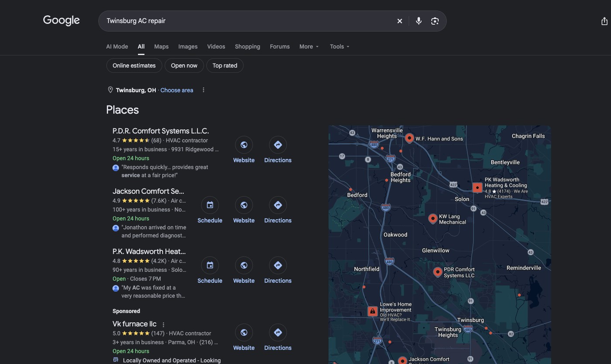Click Twinsburg, OH location text
The image size is (611, 364).
click(136, 90)
